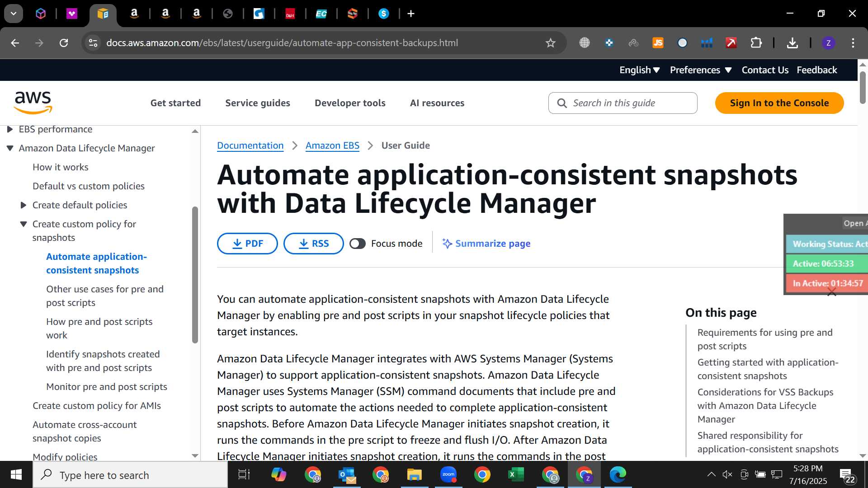
Task: Click the AWS logo
Action: [33, 103]
